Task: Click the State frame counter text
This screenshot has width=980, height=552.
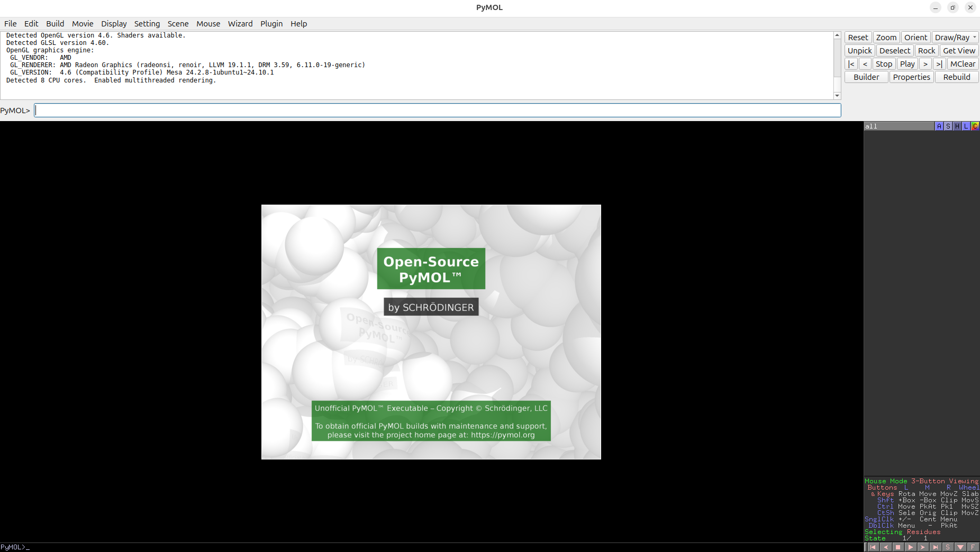Action: click(896, 538)
